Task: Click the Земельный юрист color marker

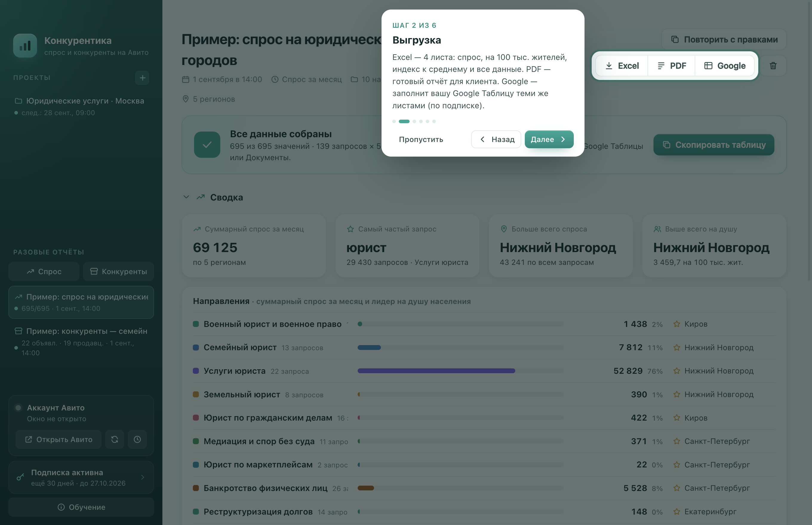Action: coord(196,394)
